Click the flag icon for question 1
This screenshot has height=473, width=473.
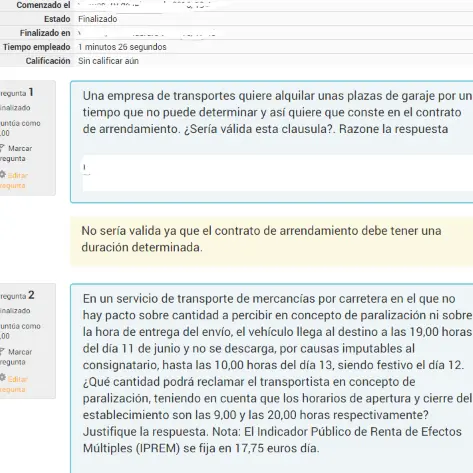tap(2, 148)
